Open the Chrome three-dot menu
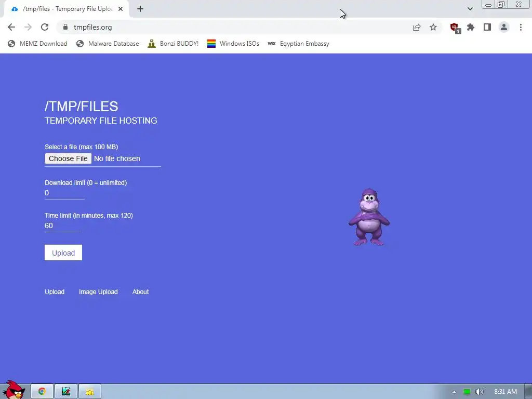This screenshot has width=532, height=399. (x=521, y=27)
